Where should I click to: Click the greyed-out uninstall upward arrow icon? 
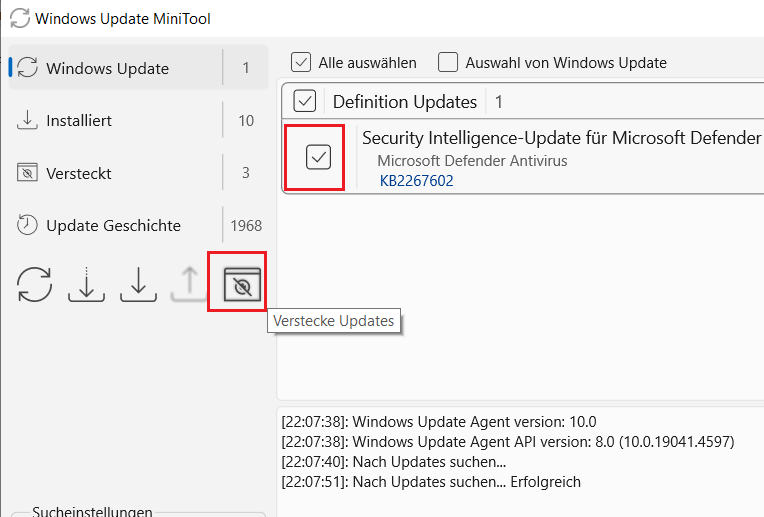tap(190, 285)
